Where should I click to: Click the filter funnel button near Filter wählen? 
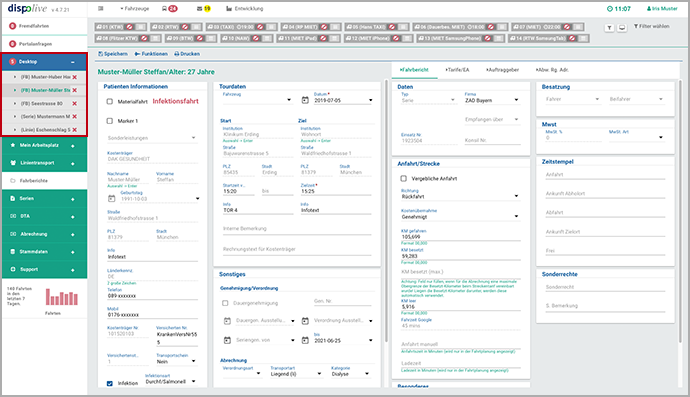tap(609, 28)
